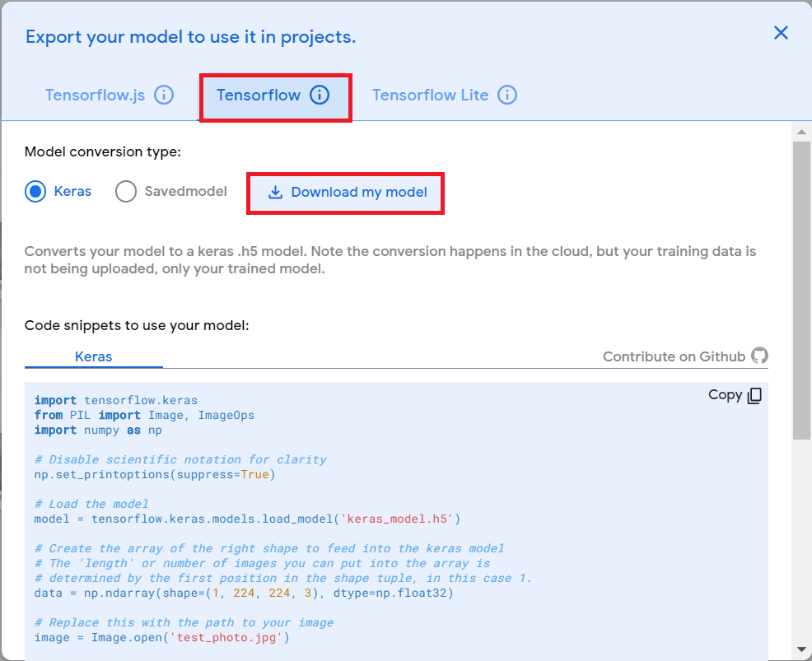Image resolution: width=812 pixels, height=661 pixels.
Task: Click the 'data = np.ndarray' code line
Action: tap(244, 594)
